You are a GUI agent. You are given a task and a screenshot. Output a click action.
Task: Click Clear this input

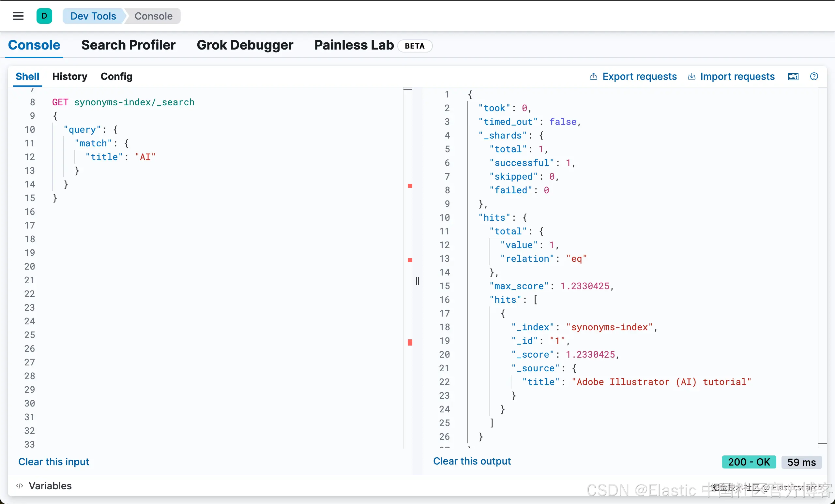(x=53, y=462)
